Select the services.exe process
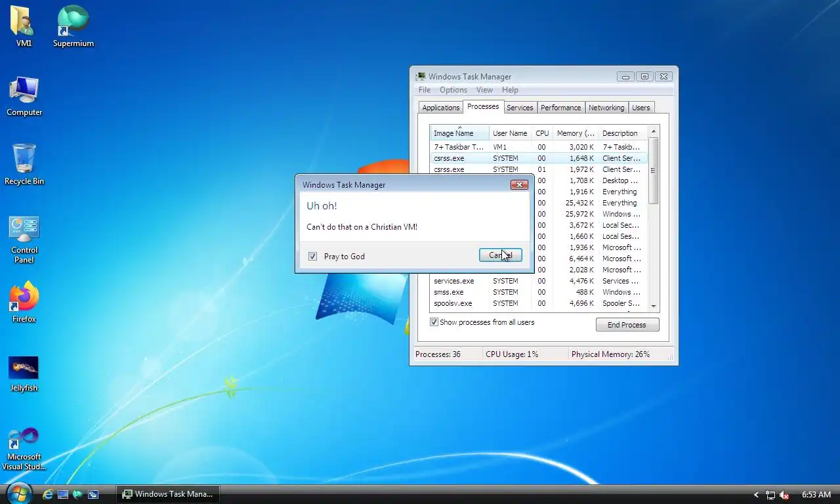The height and width of the screenshot is (504, 840). (538, 281)
